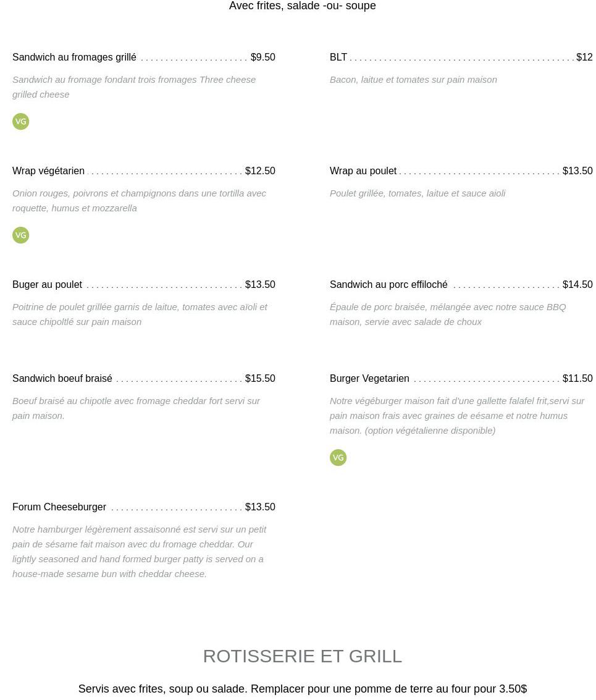Click the "Avec frites, salade -ou- soupe" subtitle
596x700 pixels.
[302, 6]
